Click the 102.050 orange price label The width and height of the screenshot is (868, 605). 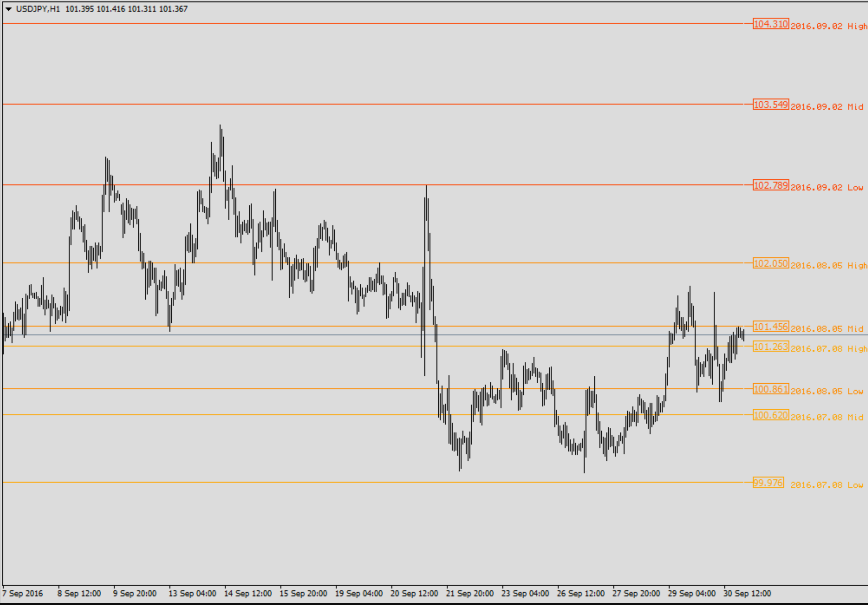(x=771, y=263)
